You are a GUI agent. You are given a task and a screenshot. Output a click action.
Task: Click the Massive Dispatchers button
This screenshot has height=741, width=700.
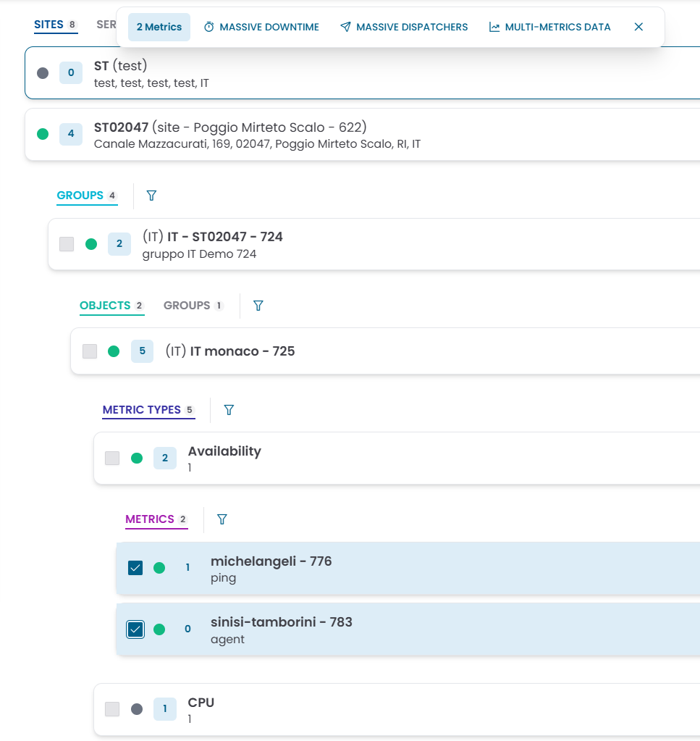click(404, 27)
